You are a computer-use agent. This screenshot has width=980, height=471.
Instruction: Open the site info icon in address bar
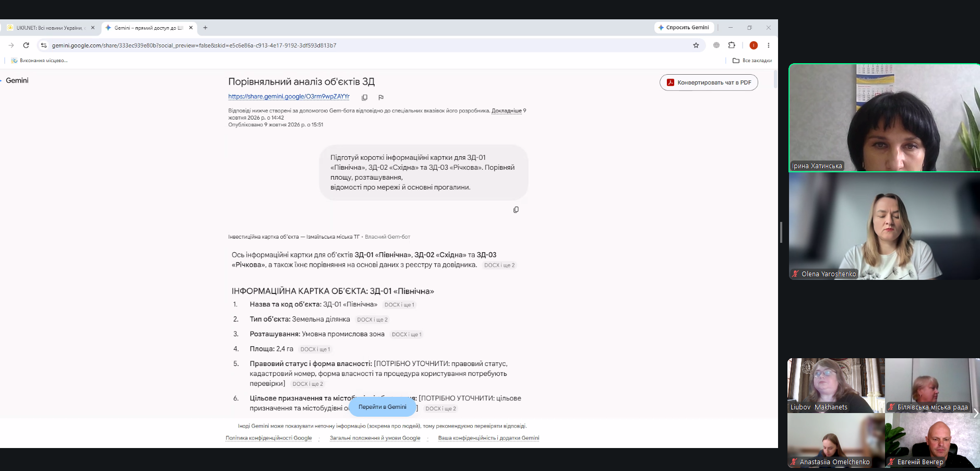pos(44,45)
